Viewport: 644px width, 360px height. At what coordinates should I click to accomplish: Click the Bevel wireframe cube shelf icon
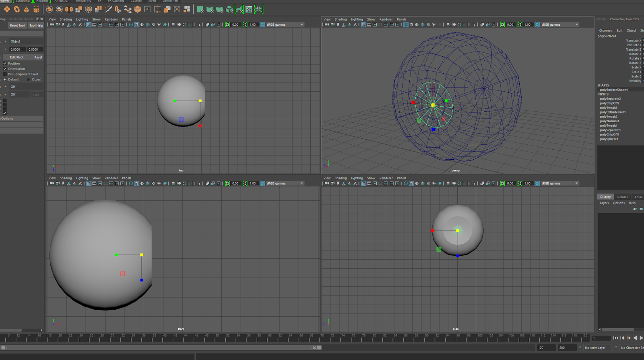tap(89, 9)
